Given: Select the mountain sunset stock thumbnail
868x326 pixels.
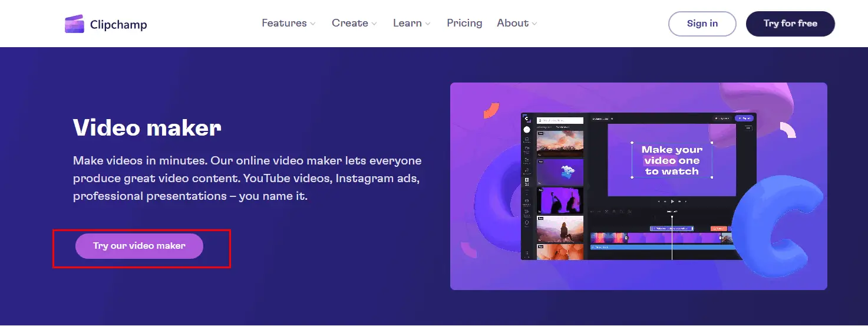Looking at the screenshot, I should coord(560,143).
